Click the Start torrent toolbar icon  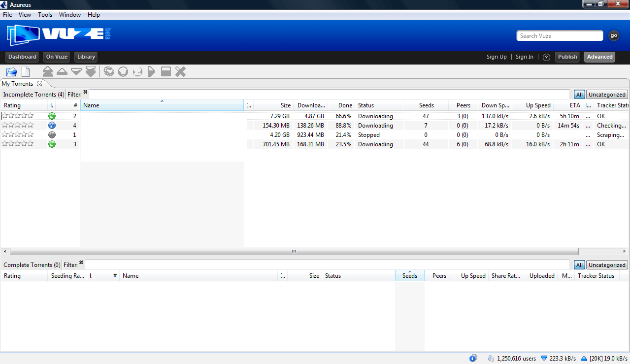[152, 71]
